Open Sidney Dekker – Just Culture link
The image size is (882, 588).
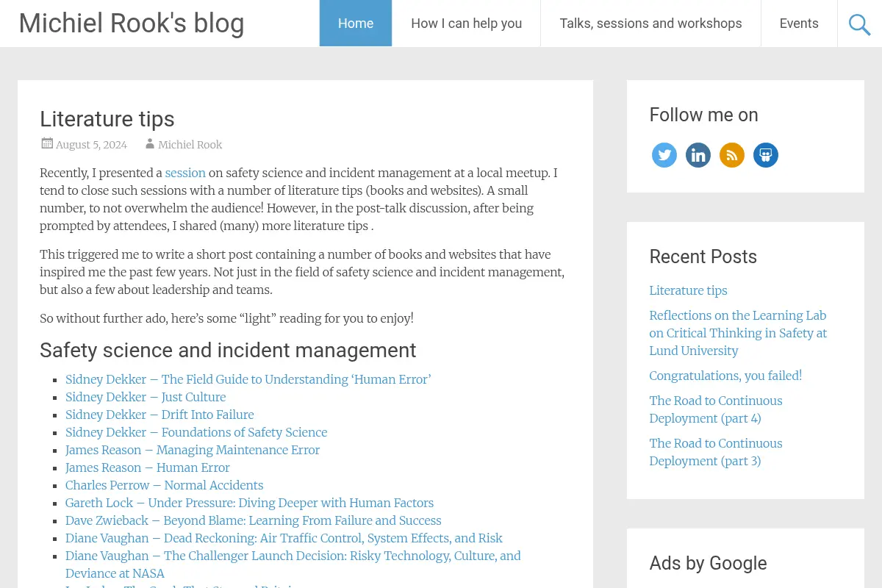coord(146,397)
